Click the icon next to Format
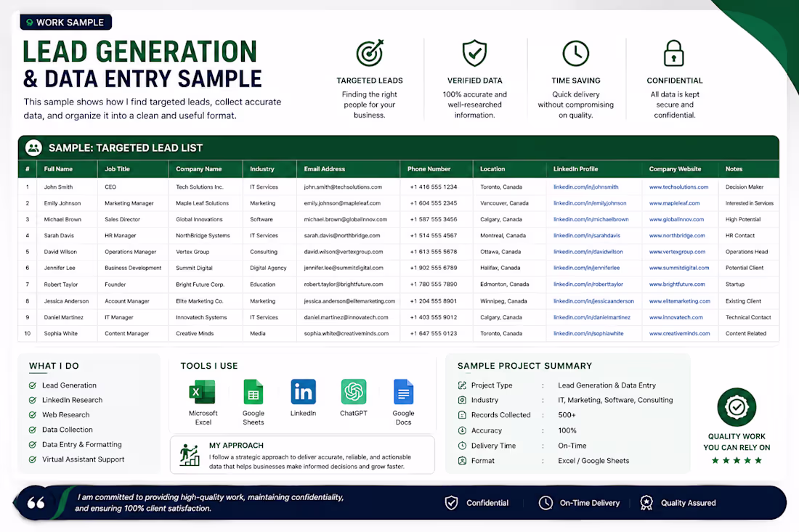This screenshot has height=532, width=799. 462,461
